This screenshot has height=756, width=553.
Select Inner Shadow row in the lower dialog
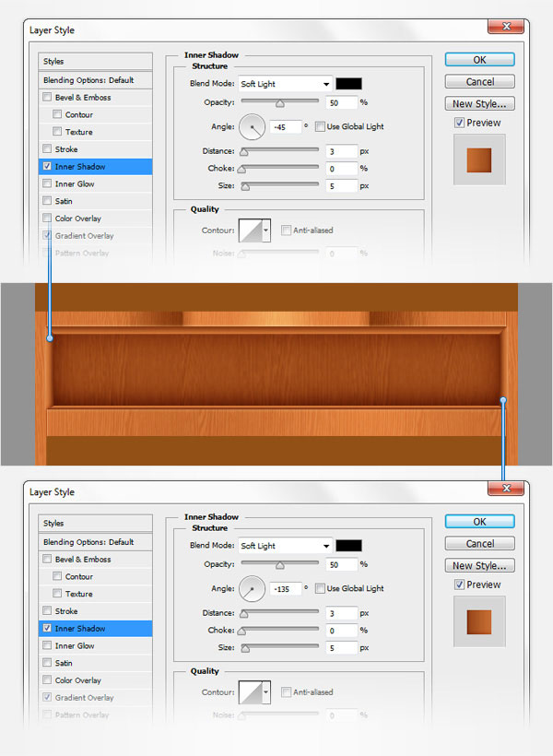pyautogui.click(x=96, y=628)
